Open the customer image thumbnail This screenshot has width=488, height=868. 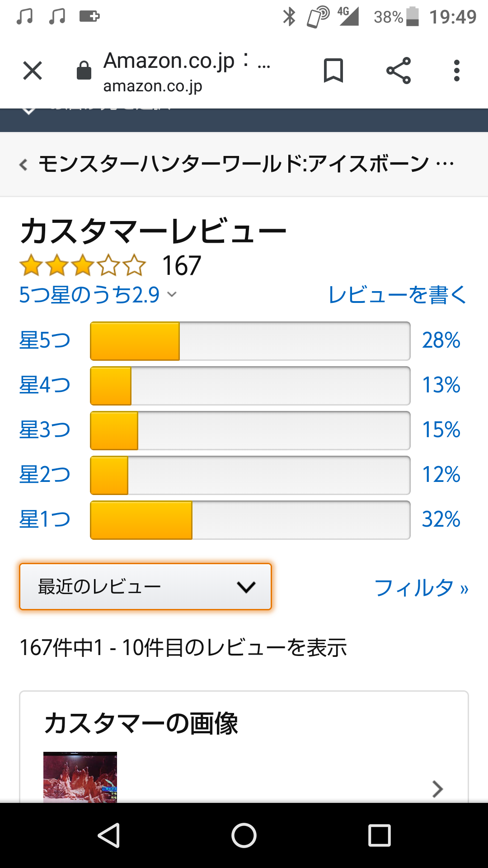80,777
